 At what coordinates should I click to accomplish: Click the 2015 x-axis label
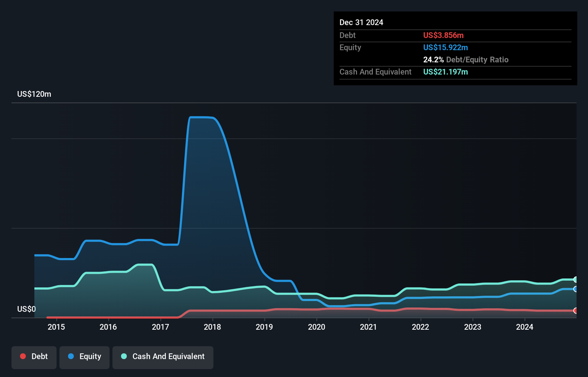[56, 327]
